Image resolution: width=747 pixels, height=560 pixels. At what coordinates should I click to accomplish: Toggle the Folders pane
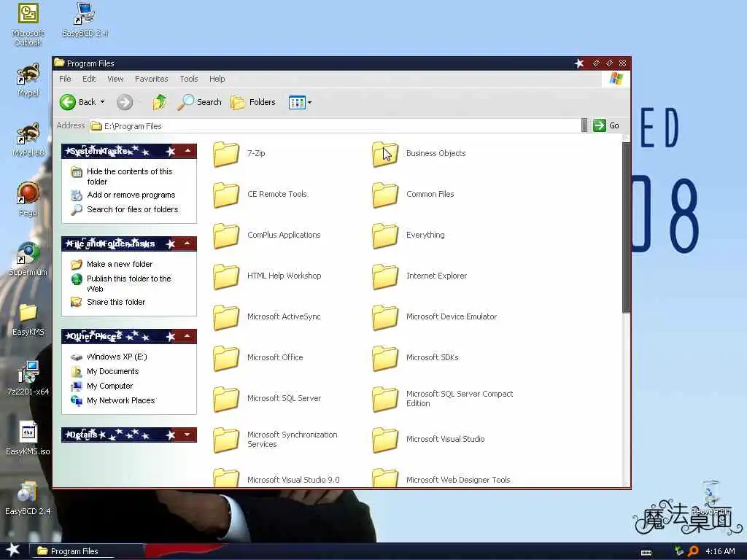(x=253, y=102)
